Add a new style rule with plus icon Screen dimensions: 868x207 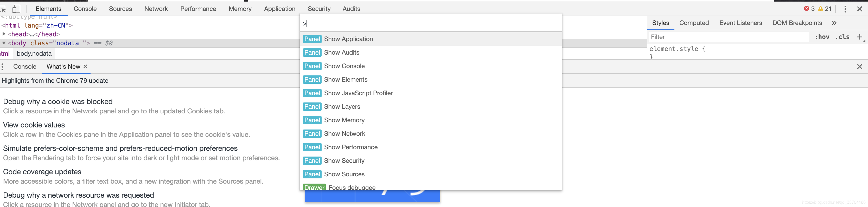coord(860,37)
